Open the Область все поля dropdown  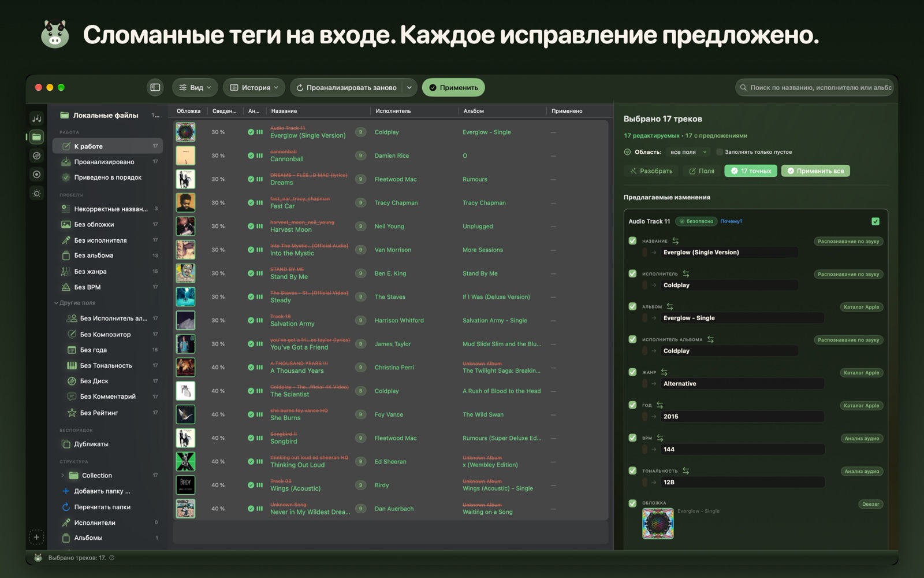[688, 152]
